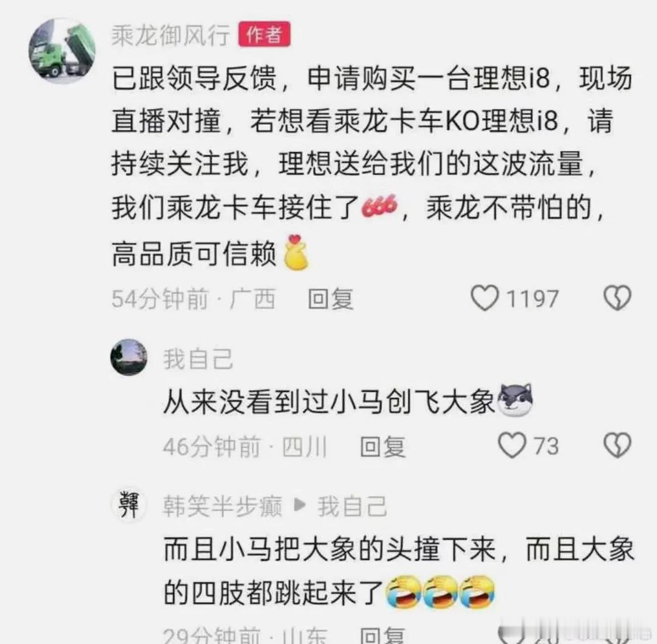Reply to 韩笑半步癫's comment from 山东

tap(382, 635)
